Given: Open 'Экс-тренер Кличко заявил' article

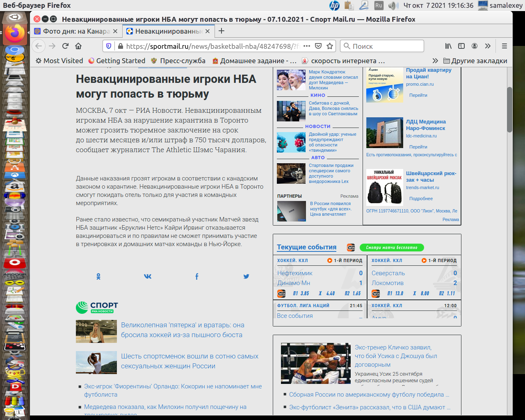Looking at the screenshot, I should click(396, 356).
